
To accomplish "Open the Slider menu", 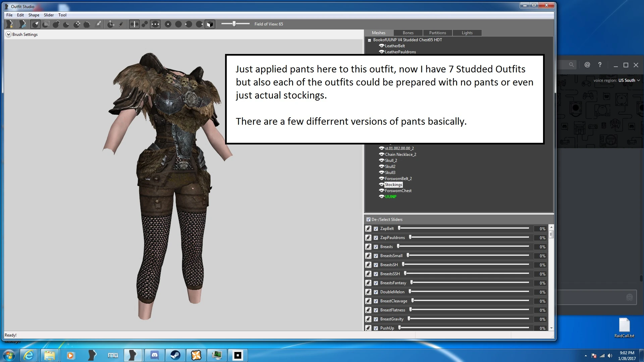I will point(49,15).
